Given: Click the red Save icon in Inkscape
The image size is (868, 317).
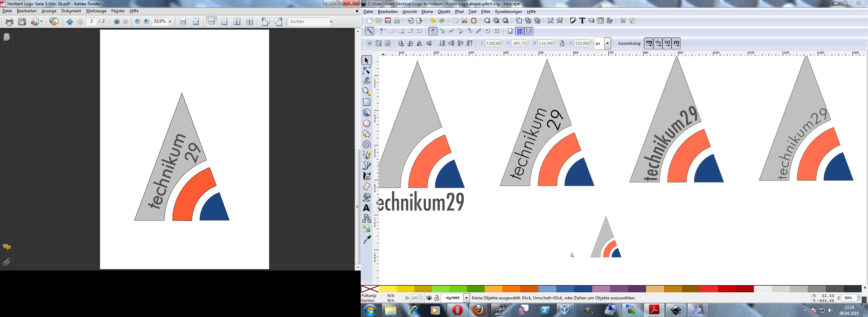Looking at the screenshot, I should click(388, 21).
